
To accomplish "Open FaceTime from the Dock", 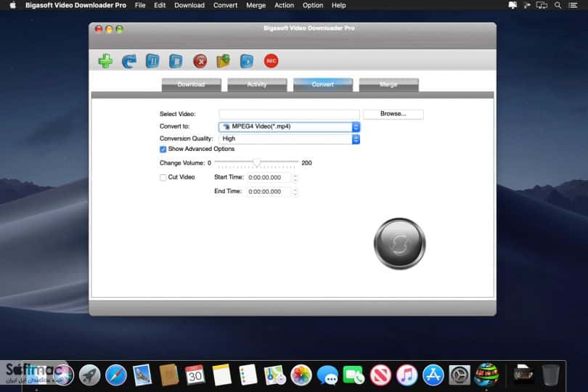I will (354, 375).
